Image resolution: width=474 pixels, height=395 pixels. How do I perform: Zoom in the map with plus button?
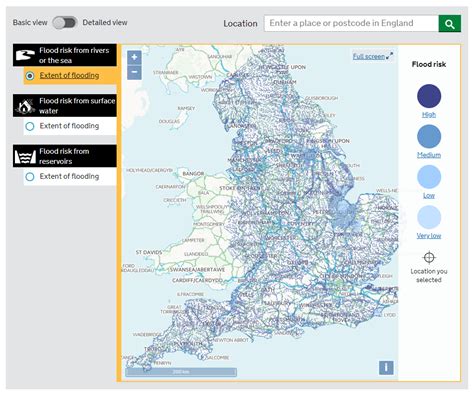tap(134, 57)
